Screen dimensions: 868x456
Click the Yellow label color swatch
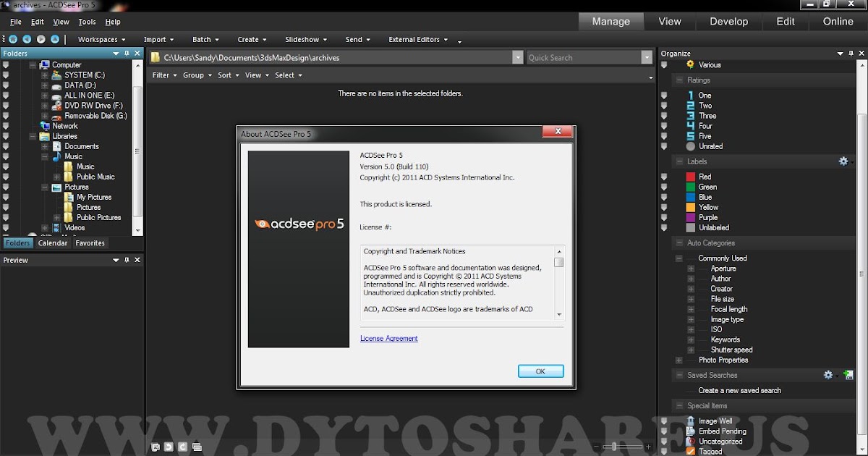click(690, 207)
